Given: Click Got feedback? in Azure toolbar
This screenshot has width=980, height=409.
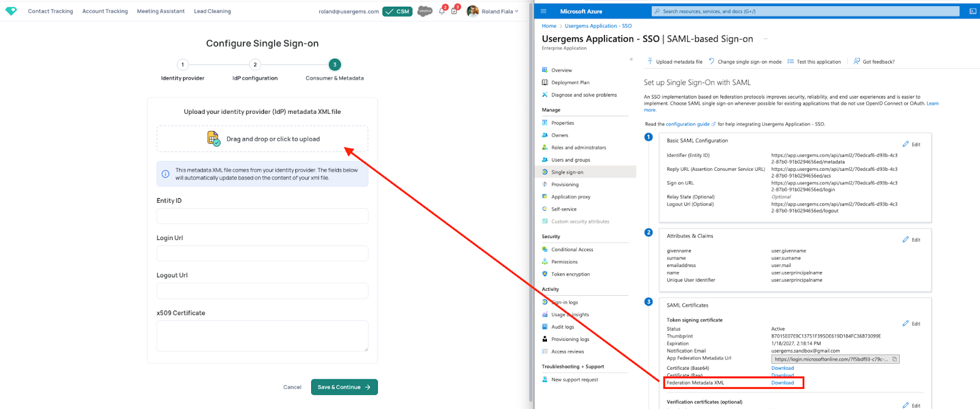Looking at the screenshot, I should [874, 61].
